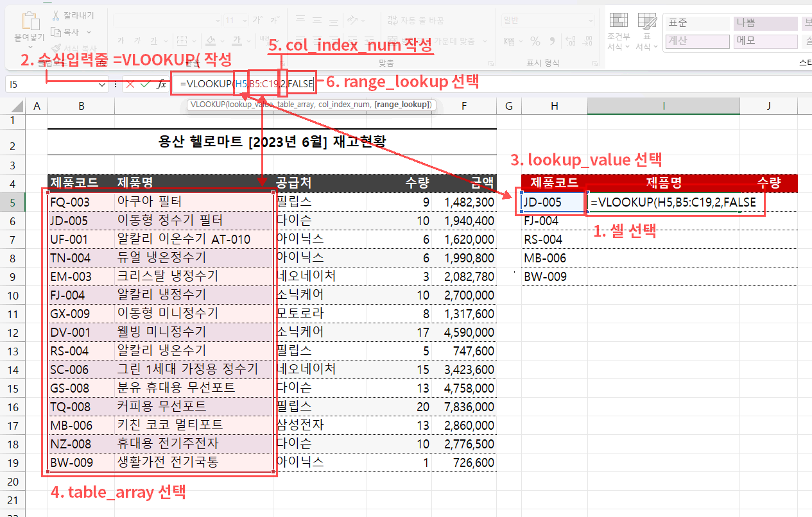The height and width of the screenshot is (517, 812).
Task: Apply the 계산 cell style
Action: (x=696, y=41)
